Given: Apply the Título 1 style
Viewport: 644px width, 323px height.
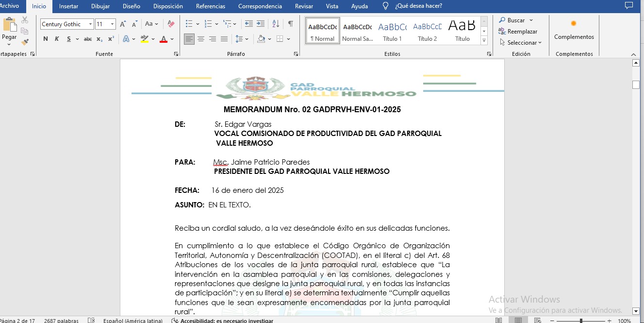Looking at the screenshot, I should [x=392, y=31].
